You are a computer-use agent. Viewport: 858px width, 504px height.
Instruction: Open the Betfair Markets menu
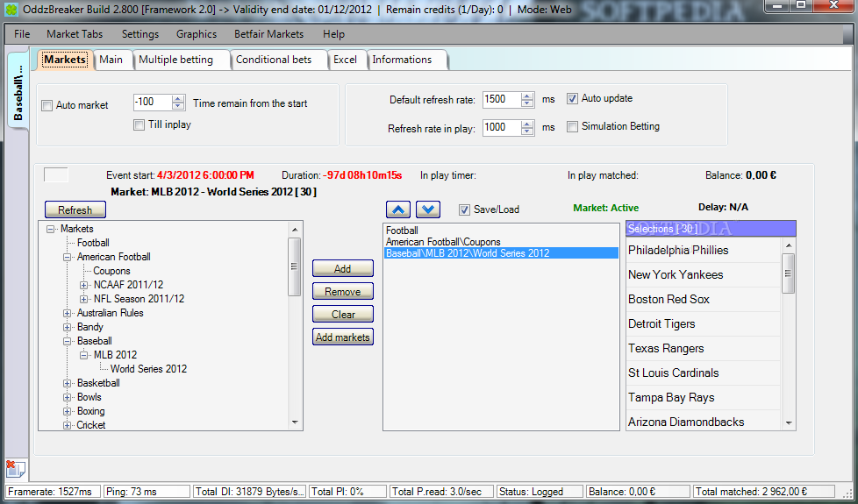tap(268, 34)
